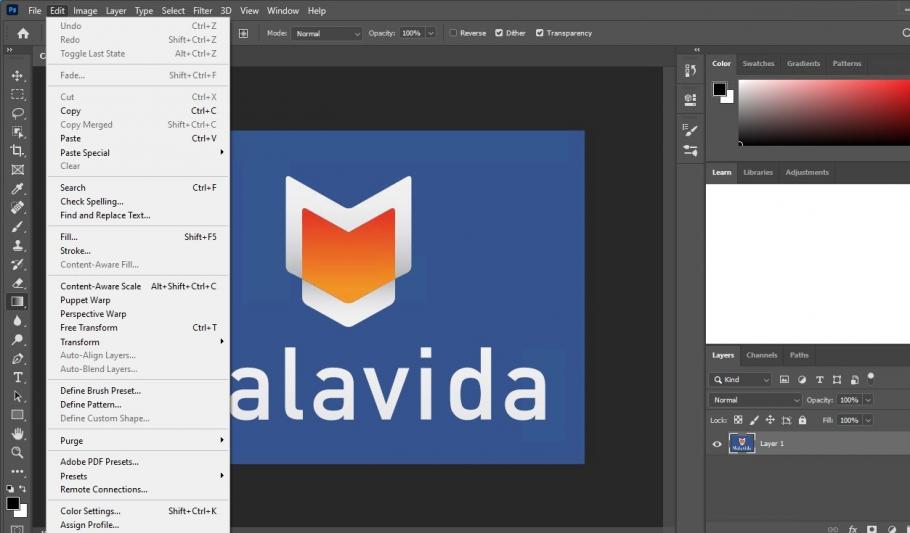
Task: Open the Layers panel Fill dropdown arrow
Action: [868, 420]
